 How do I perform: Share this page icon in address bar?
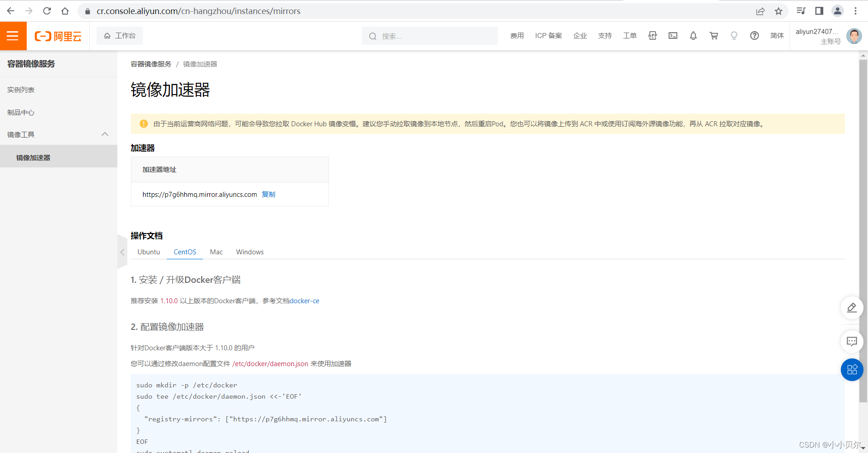tap(760, 11)
